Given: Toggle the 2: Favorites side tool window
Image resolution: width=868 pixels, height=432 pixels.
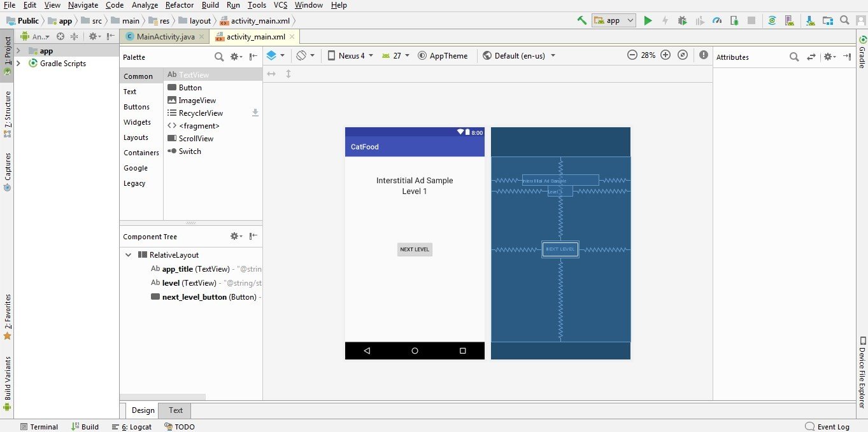Looking at the screenshot, I should point(7,316).
